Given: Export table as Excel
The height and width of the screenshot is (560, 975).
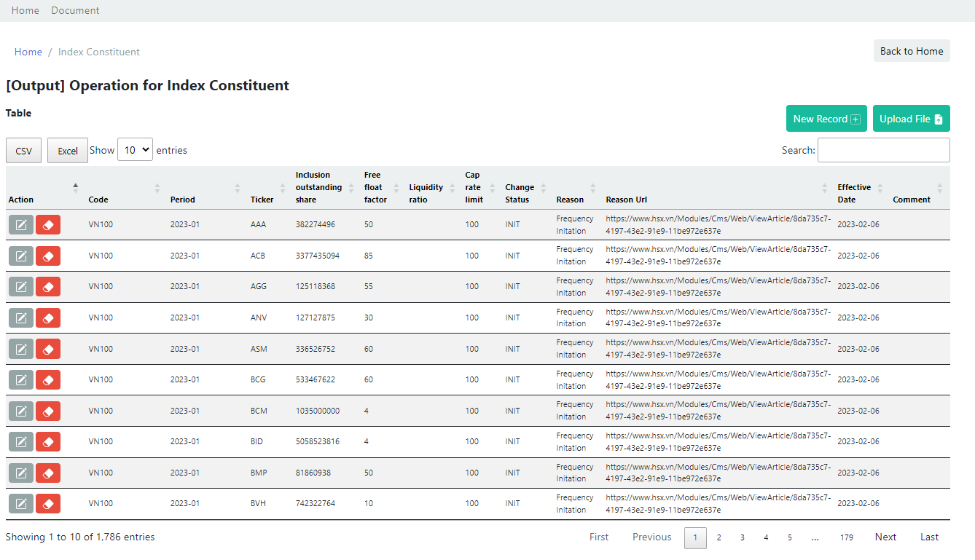Looking at the screenshot, I should point(68,151).
